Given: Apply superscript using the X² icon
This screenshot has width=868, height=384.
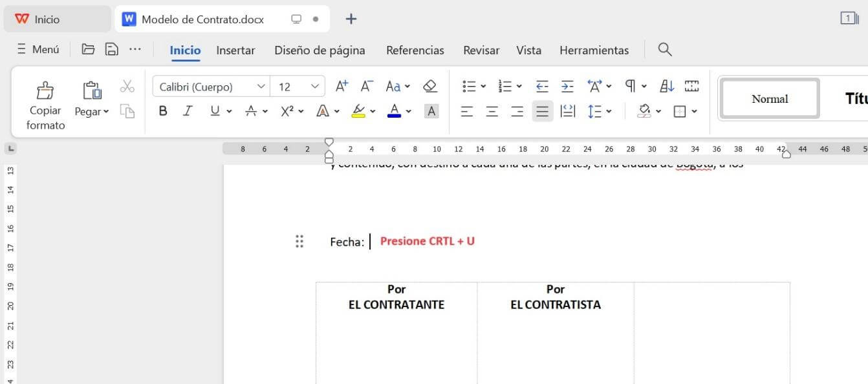Looking at the screenshot, I should click(287, 111).
